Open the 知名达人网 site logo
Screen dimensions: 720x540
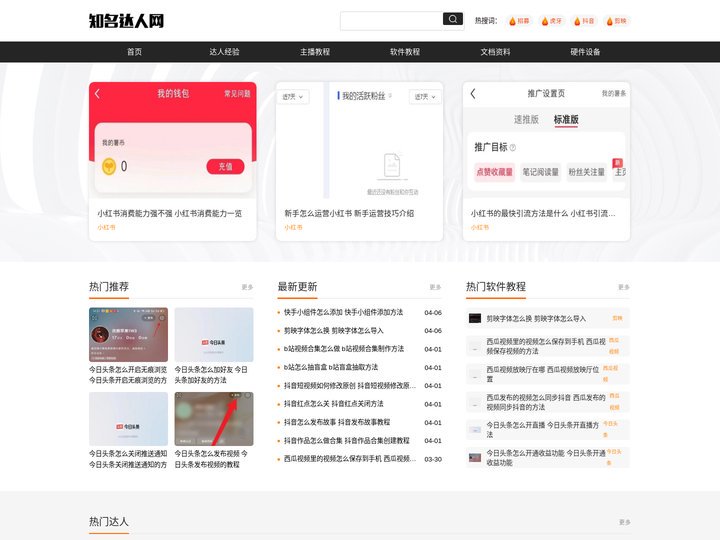126,21
